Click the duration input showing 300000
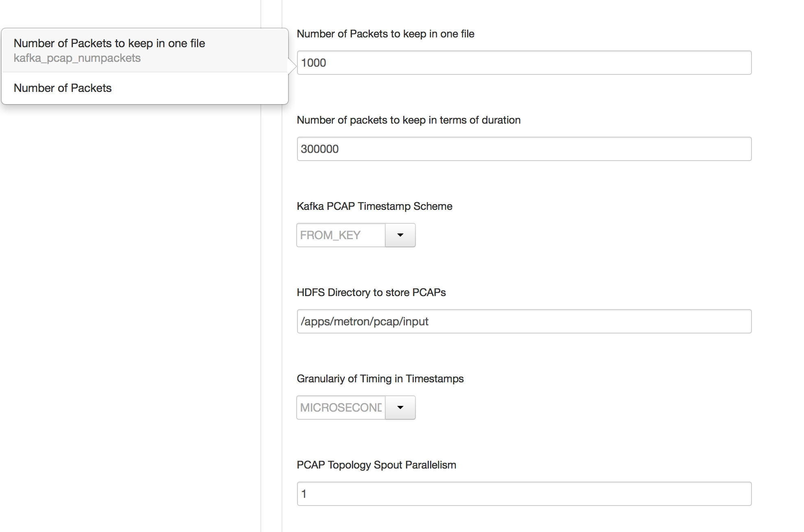The width and height of the screenshot is (804, 532). click(524, 149)
